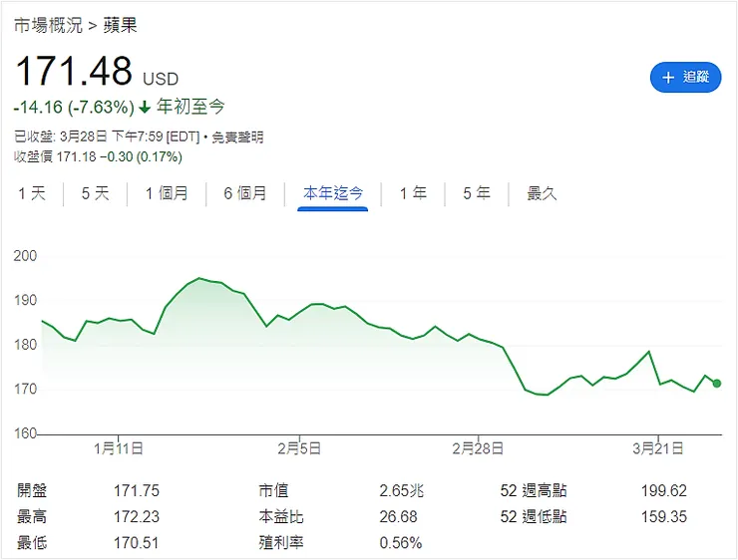Image resolution: width=738 pixels, height=560 pixels.
Task: Click the -14.16 (-7.63%) change text
Action: [74, 108]
